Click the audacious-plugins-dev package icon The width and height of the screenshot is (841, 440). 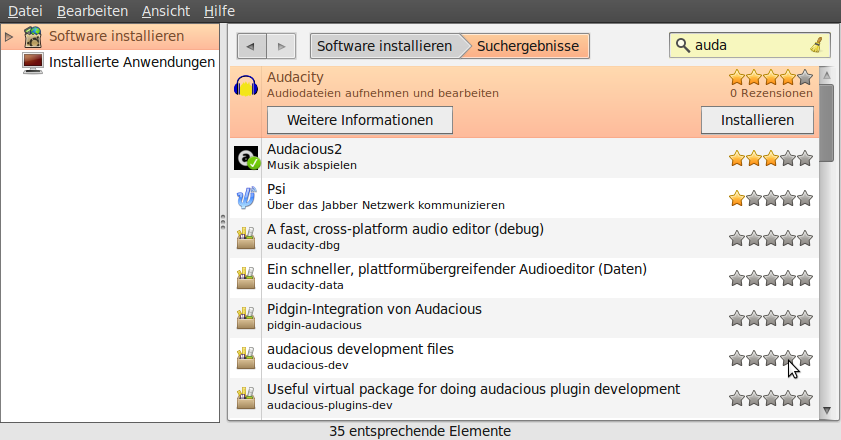click(246, 397)
